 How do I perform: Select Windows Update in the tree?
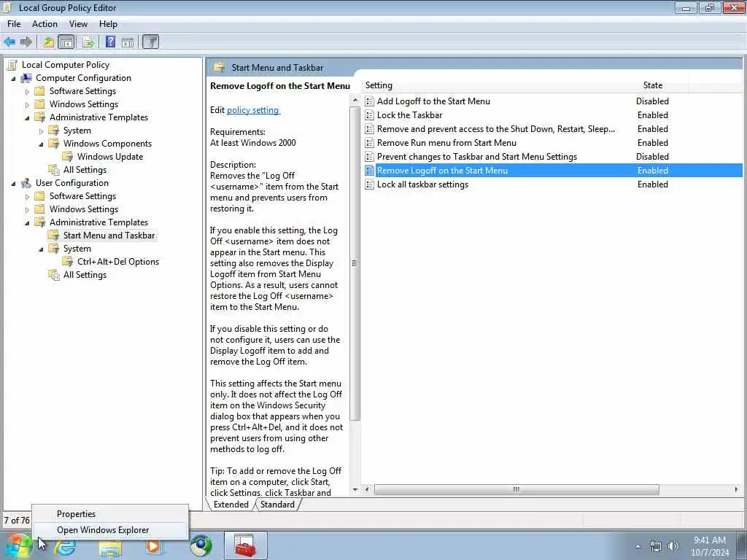[x=110, y=157]
